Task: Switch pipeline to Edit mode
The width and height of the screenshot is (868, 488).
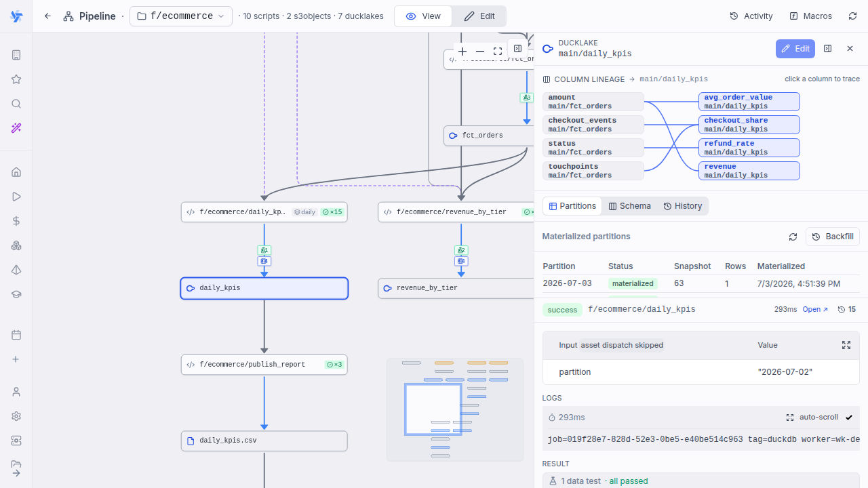Action: (479, 16)
